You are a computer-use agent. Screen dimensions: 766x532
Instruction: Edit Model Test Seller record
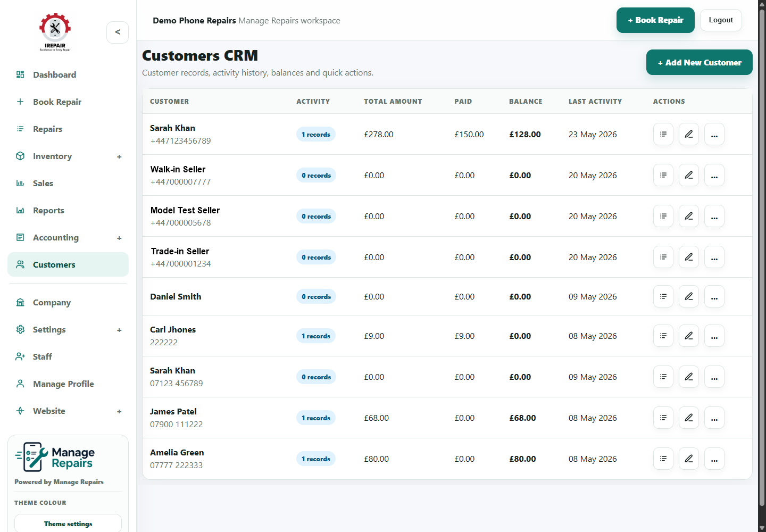689,216
